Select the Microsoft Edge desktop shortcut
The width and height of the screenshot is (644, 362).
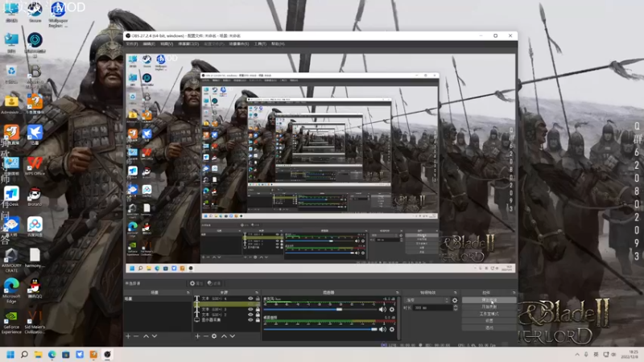click(11, 290)
